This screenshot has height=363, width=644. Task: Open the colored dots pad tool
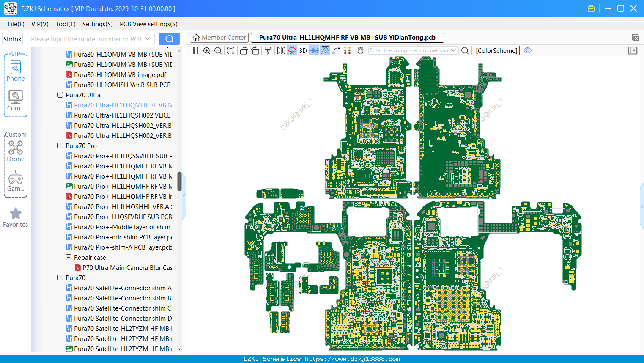[x=348, y=50]
